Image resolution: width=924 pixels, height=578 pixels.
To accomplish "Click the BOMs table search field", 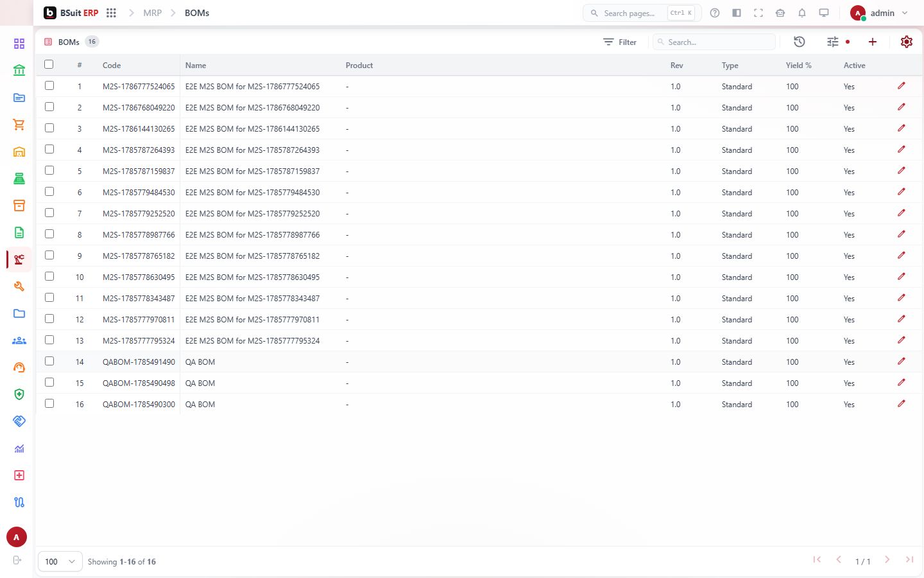I will pyautogui.click(x=714, y=42).
